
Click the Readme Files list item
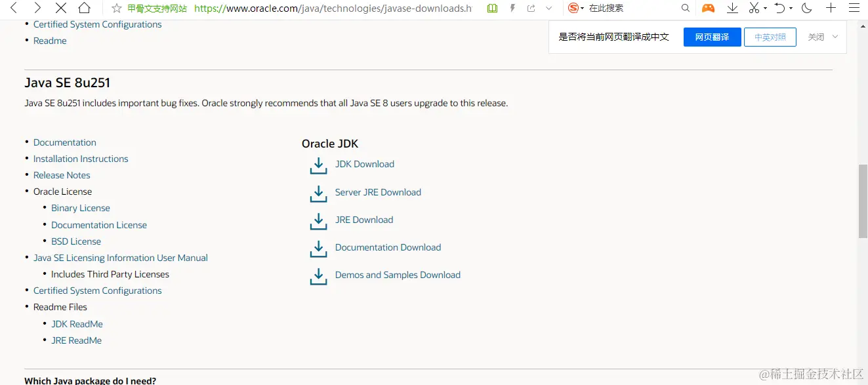(x=60, y=307)
